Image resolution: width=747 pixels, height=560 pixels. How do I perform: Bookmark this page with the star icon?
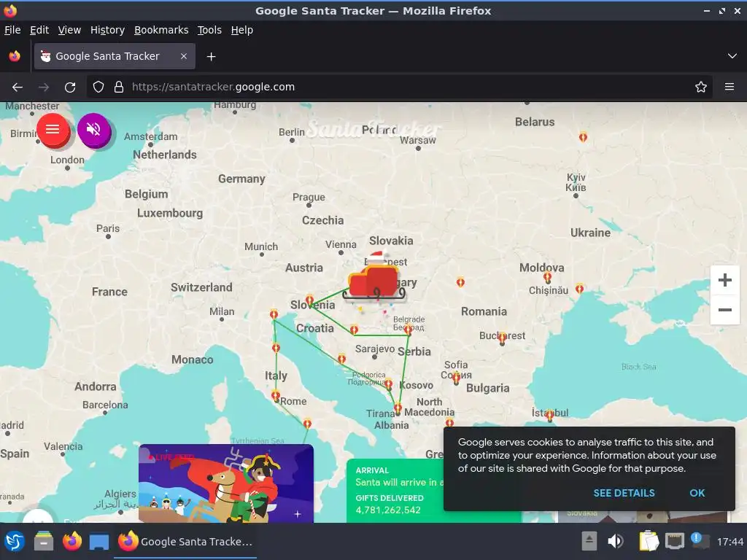coord(700,87)
